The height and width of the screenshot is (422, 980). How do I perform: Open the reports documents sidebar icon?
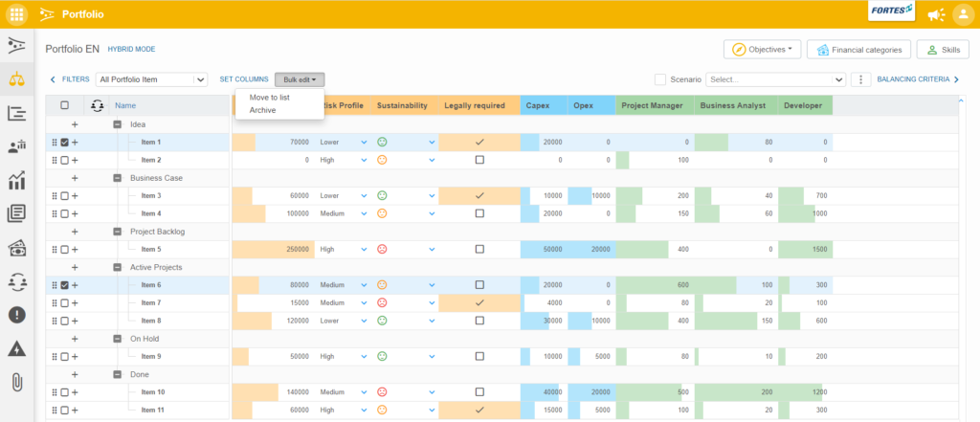17,214
